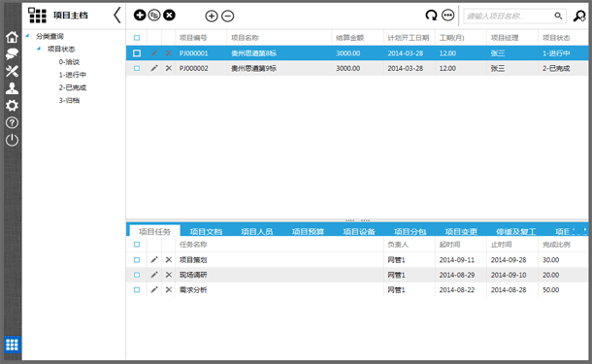This screenshot has height=364, width=592.
Task: Click the 项目主档 module grid icon
Action: click(37, 16)
